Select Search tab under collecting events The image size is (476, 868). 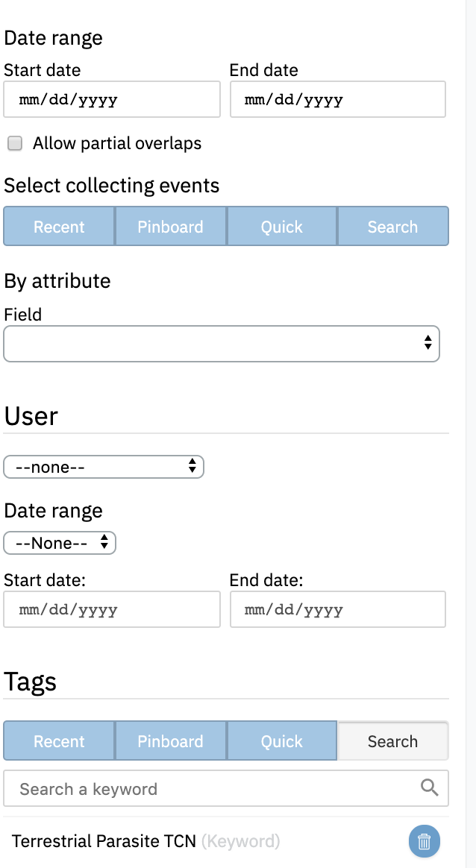click(393, 227)
